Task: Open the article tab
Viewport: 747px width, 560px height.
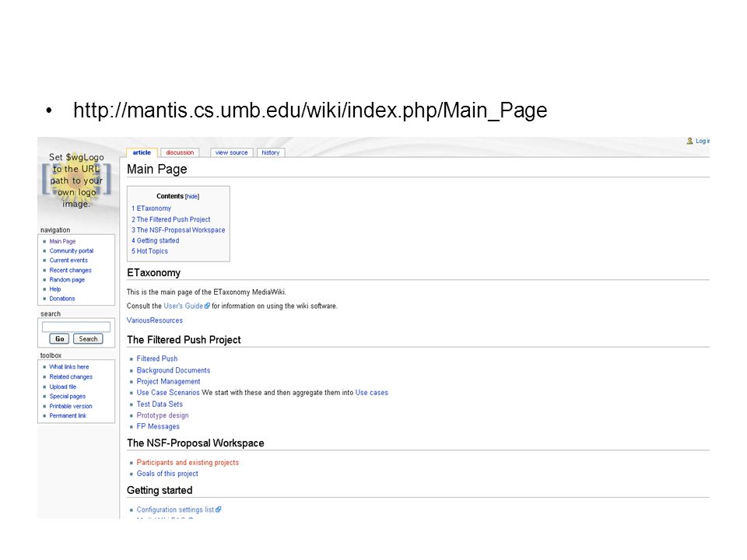Action: pyautogui.click(x=142, y=153)
